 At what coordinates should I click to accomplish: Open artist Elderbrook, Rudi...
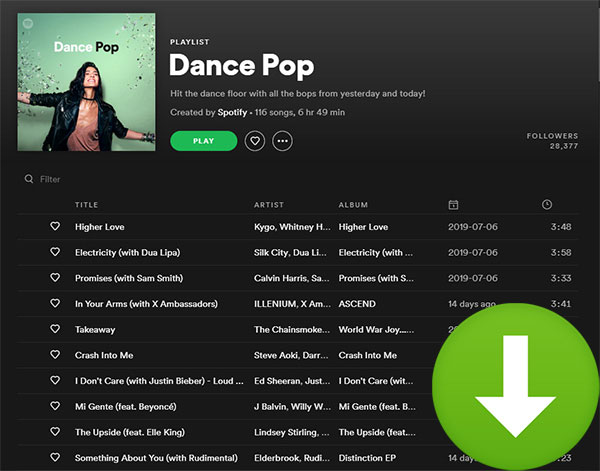tap(291, 458)
